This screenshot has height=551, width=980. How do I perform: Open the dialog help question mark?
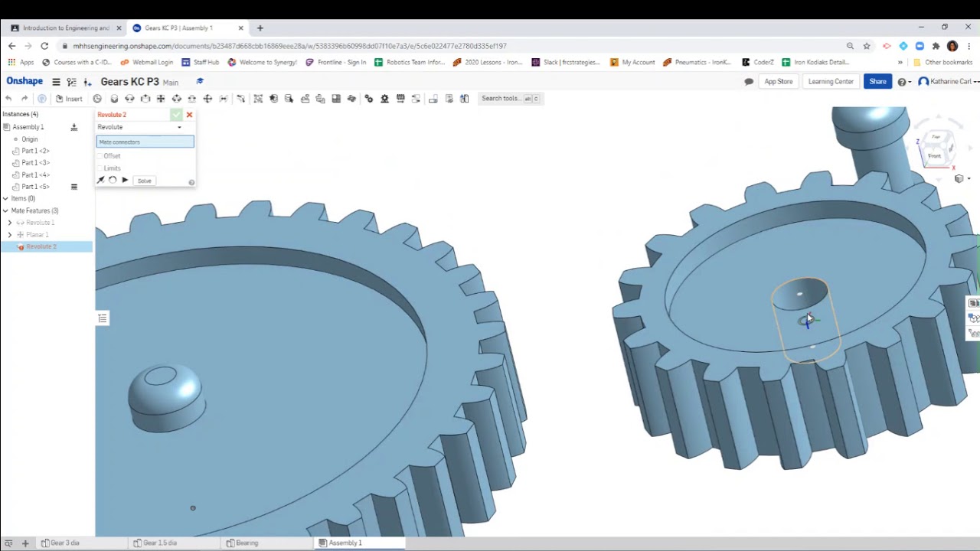pos(191,182)
